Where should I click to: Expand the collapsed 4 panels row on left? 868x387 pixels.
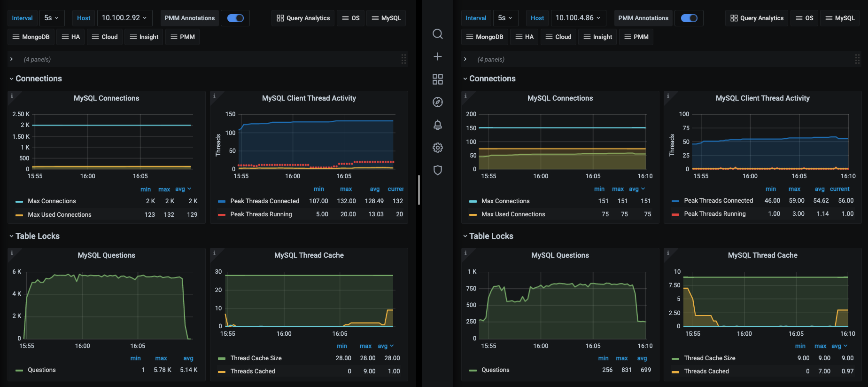click(12, 59)
